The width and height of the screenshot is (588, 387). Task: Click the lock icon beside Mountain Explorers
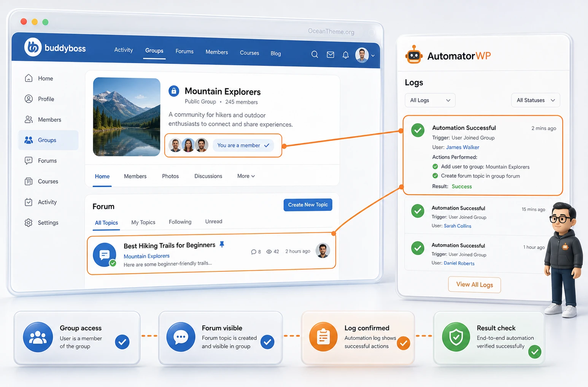click(174, 91)
